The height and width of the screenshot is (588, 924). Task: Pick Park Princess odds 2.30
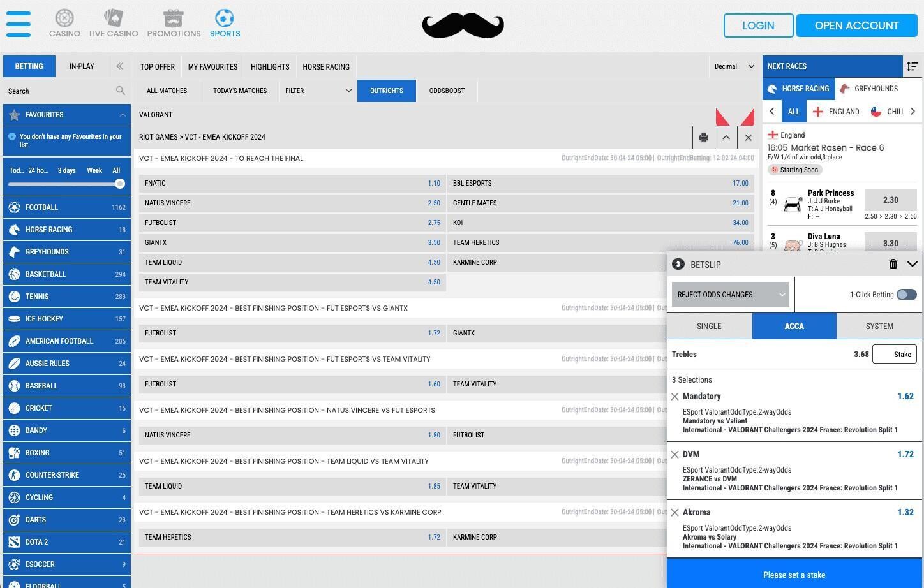890,200
